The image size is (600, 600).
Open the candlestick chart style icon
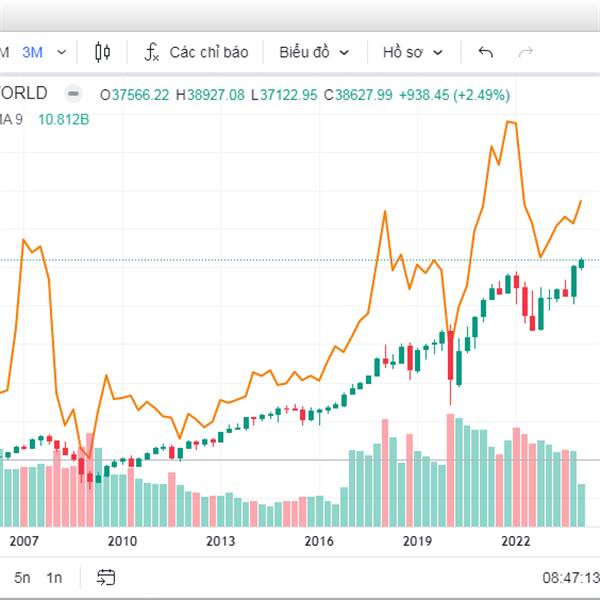point(103,52)
